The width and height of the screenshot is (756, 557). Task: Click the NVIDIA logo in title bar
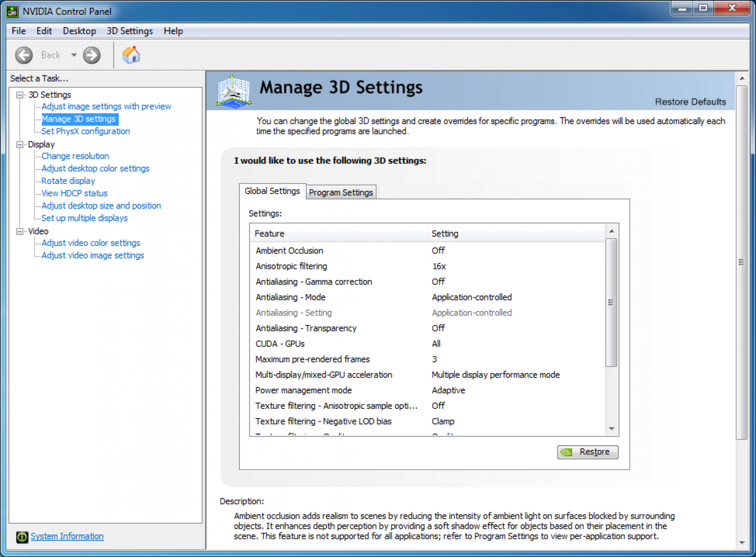pyautogui.click(x=12, y=11)
